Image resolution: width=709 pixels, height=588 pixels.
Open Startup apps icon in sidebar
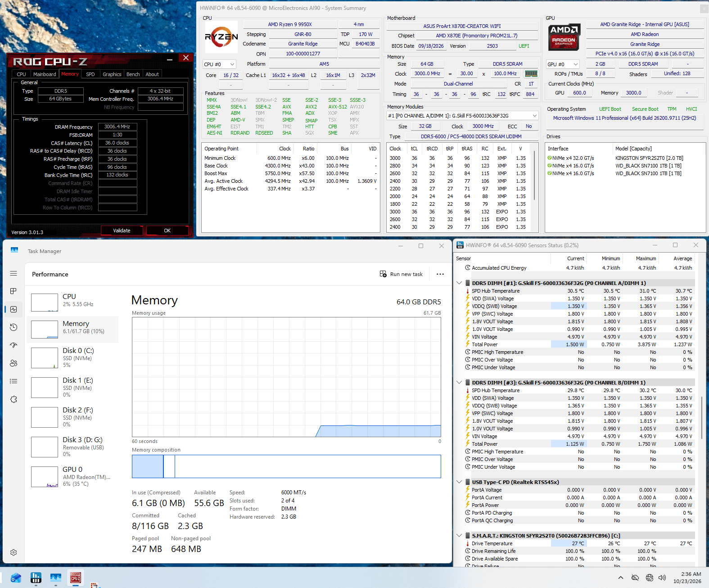tap(14, 345)
